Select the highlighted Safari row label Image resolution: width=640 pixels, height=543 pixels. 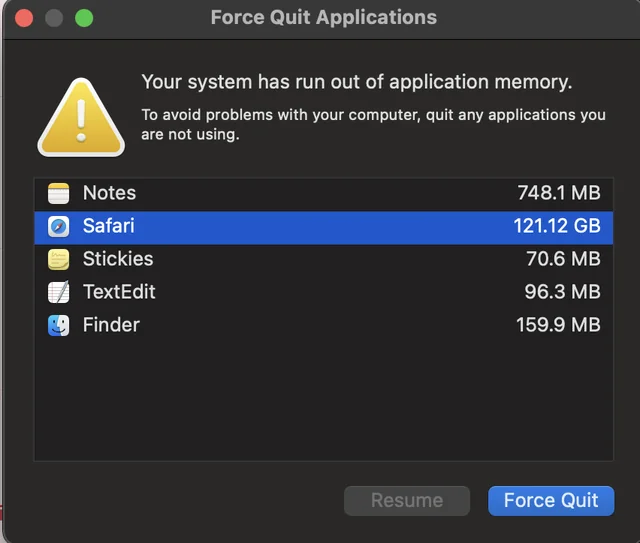(x=108, y=226)
